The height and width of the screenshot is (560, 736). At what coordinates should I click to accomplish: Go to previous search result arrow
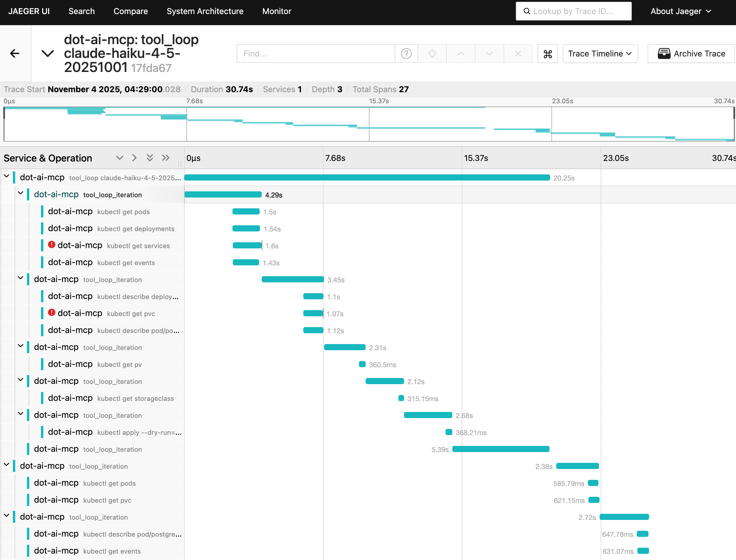[461, 54]
